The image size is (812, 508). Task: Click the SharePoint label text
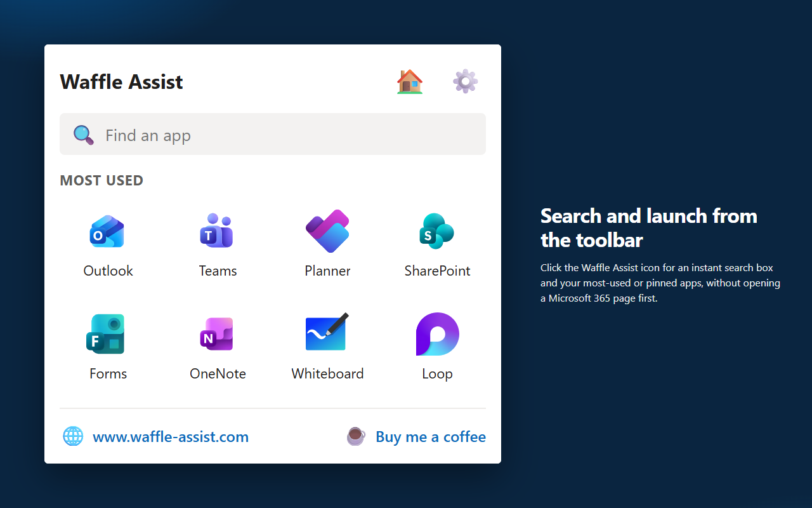tap(437, 271)
